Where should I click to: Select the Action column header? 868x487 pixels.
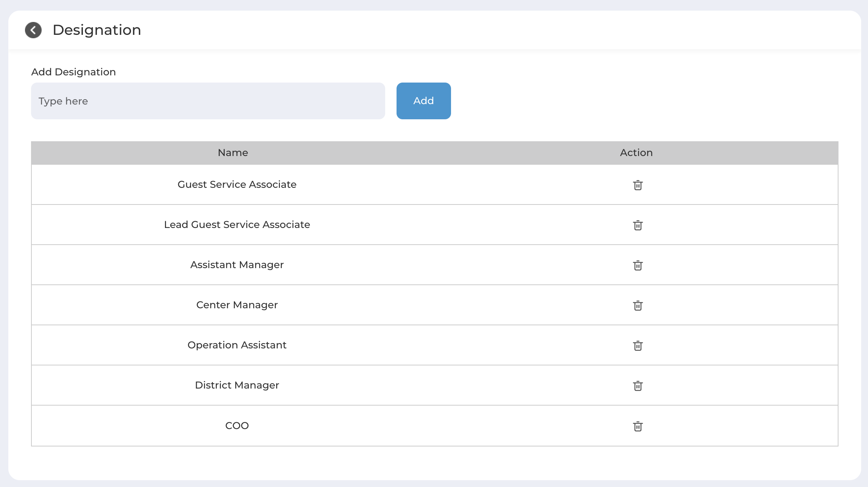(636, 153)
